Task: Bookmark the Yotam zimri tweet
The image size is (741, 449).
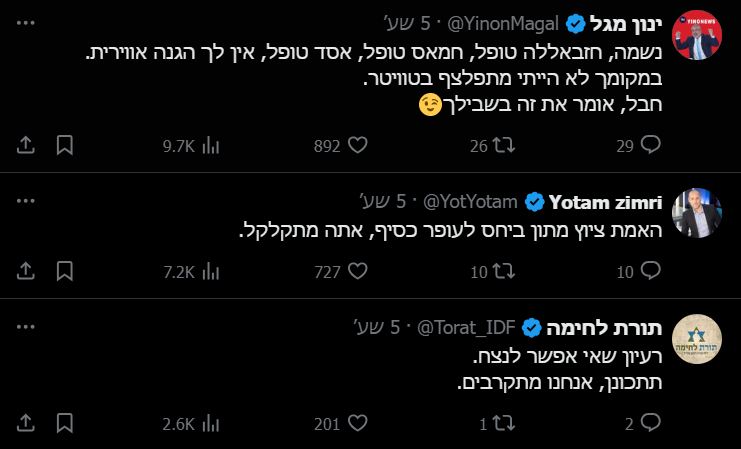Action: (x=65, y=271)
